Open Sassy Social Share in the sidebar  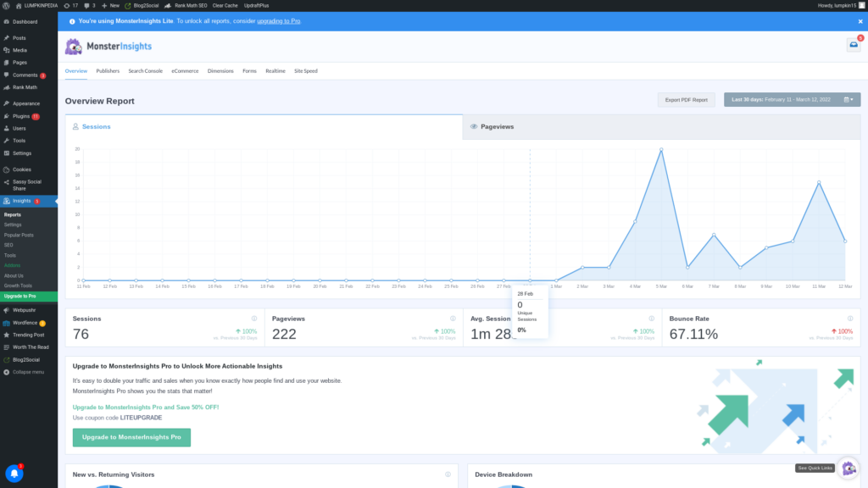click(x=29, y=186)
